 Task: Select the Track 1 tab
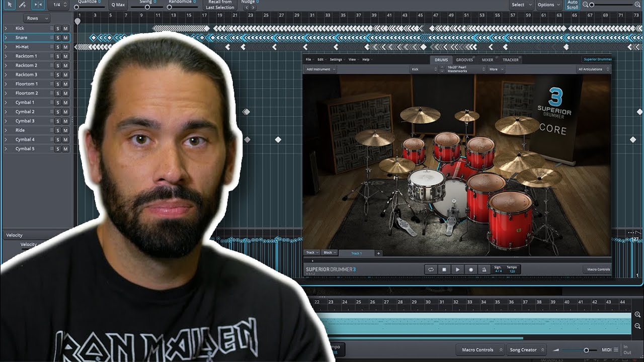coord(356,253)
